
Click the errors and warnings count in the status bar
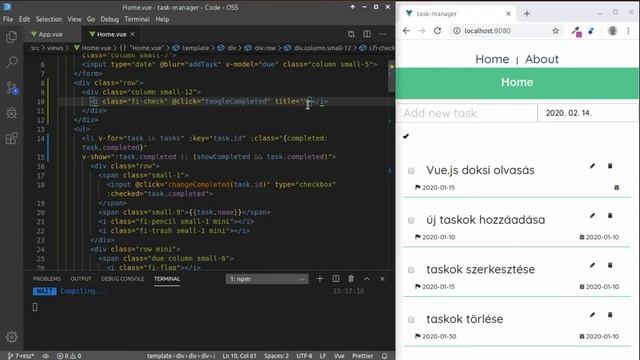point(69,356)
